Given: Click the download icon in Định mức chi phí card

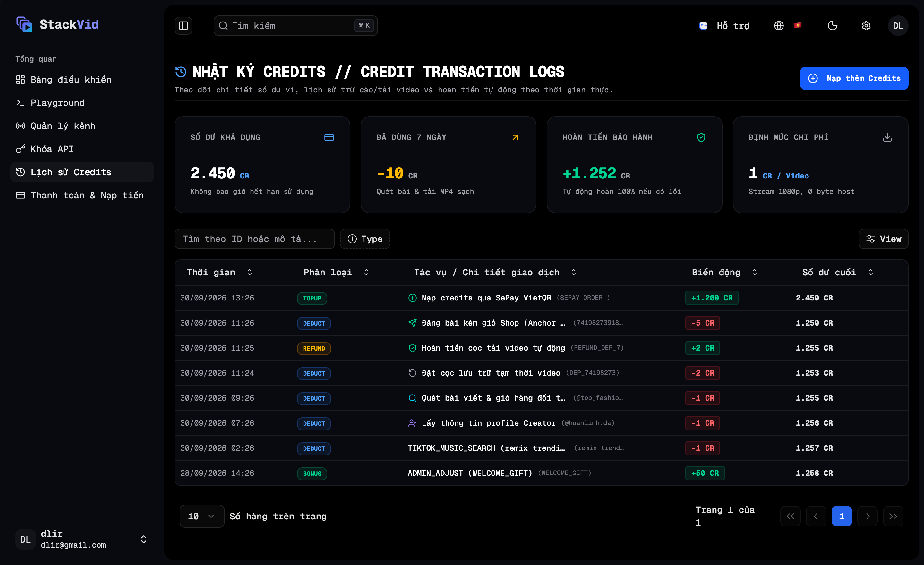Looking at the screenshot, I should 887,137.
